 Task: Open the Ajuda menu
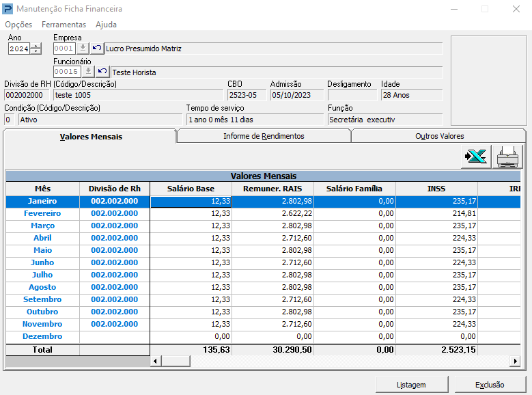[x=106, y=25]
